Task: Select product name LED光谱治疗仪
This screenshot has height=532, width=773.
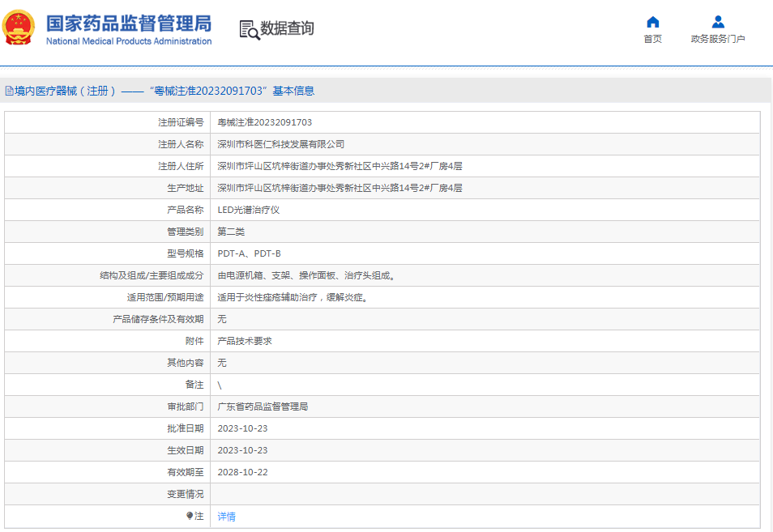Action: click(x=249, y=210)
